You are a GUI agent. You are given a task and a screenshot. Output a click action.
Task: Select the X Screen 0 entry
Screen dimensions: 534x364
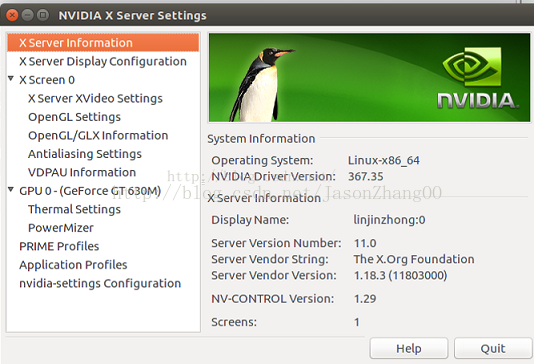(x=47, y=80)
